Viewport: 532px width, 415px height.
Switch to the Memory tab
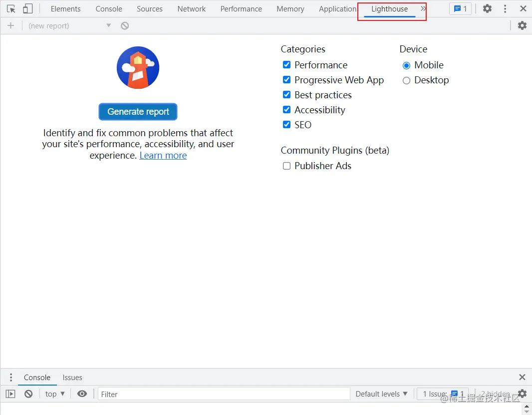point(290,9)
